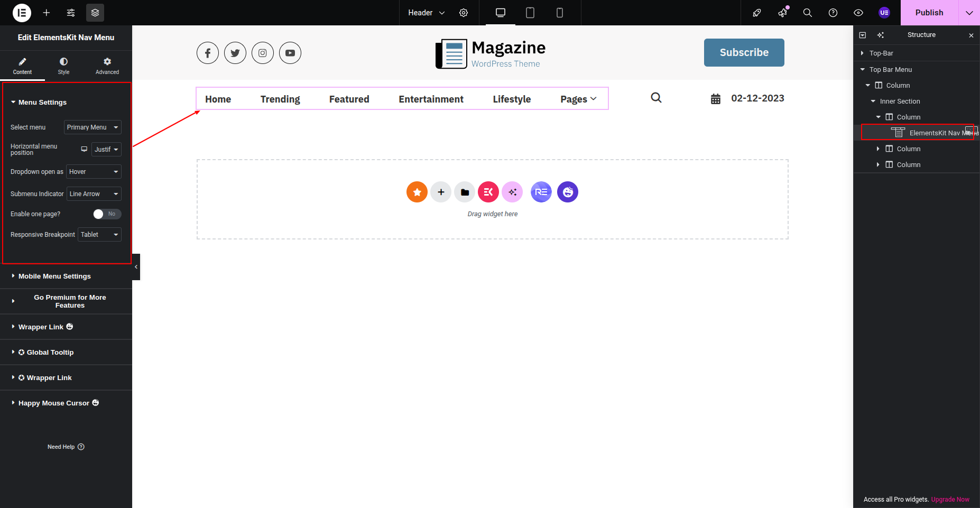
Task: Click the ElementsKit templates circle icon
Action: tap(488, 192)
